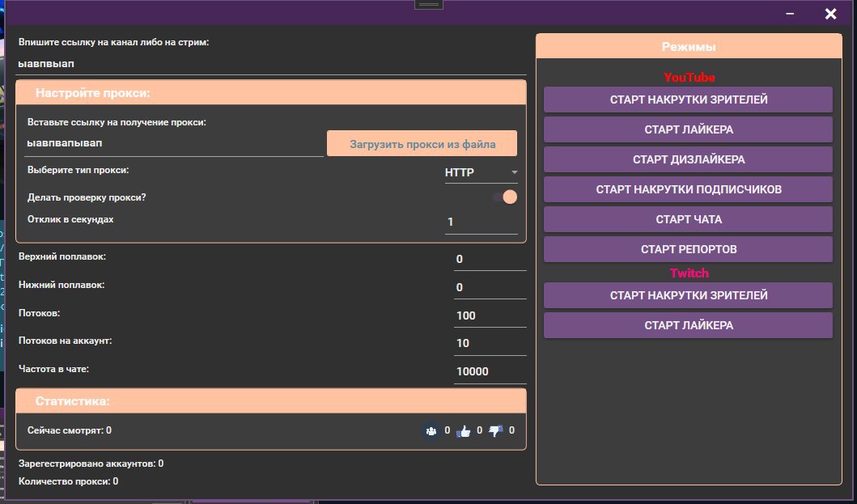Click the drag handle at window top

coord(429,4)
